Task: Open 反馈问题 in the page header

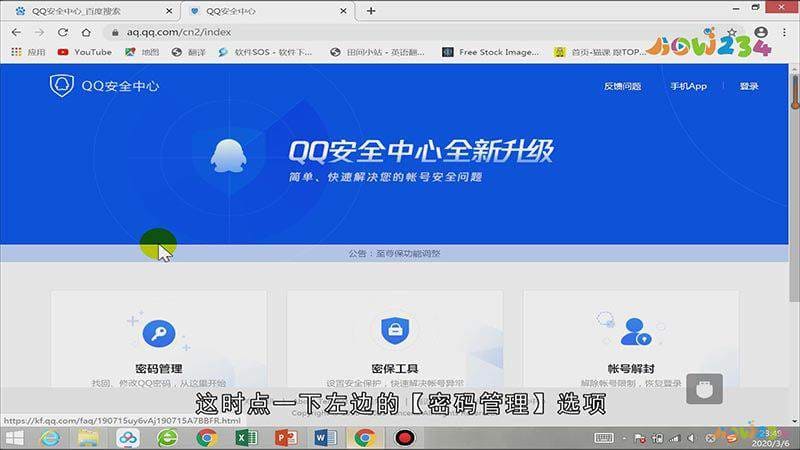Action: (622, 86)
